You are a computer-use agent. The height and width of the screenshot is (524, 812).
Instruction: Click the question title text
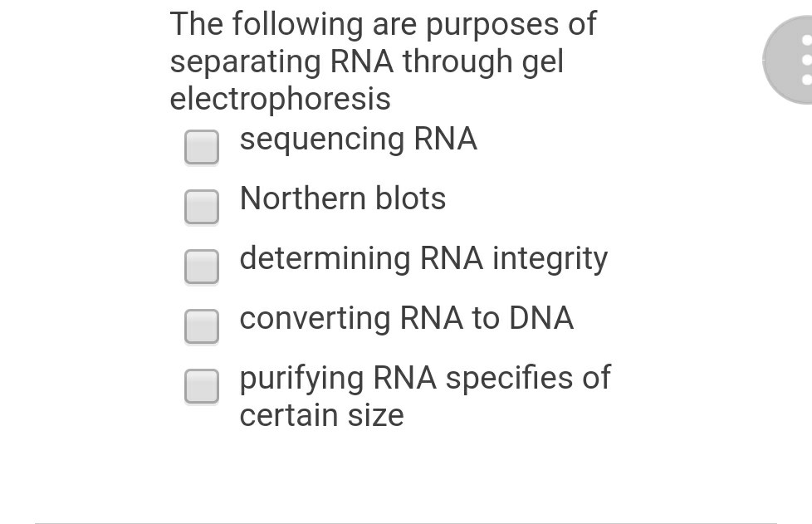(x=383, y=61)
